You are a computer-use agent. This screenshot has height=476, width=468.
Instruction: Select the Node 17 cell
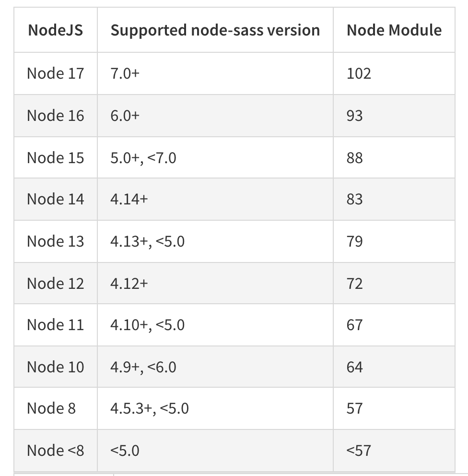click(56, 73)
